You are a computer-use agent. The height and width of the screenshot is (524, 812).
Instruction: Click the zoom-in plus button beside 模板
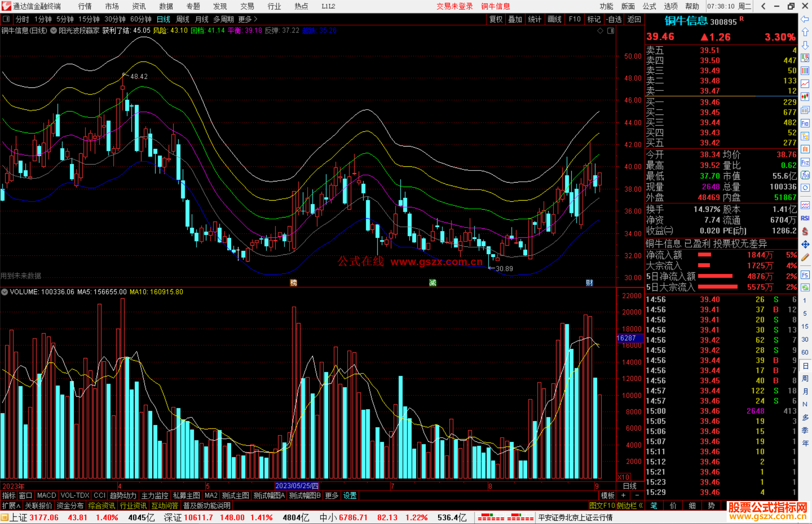[624, 495]
